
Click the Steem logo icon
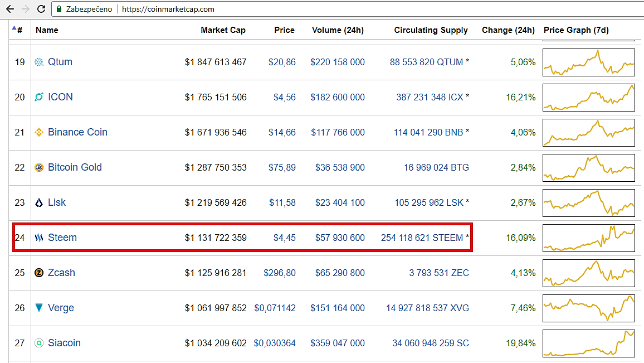coord(39,238)
